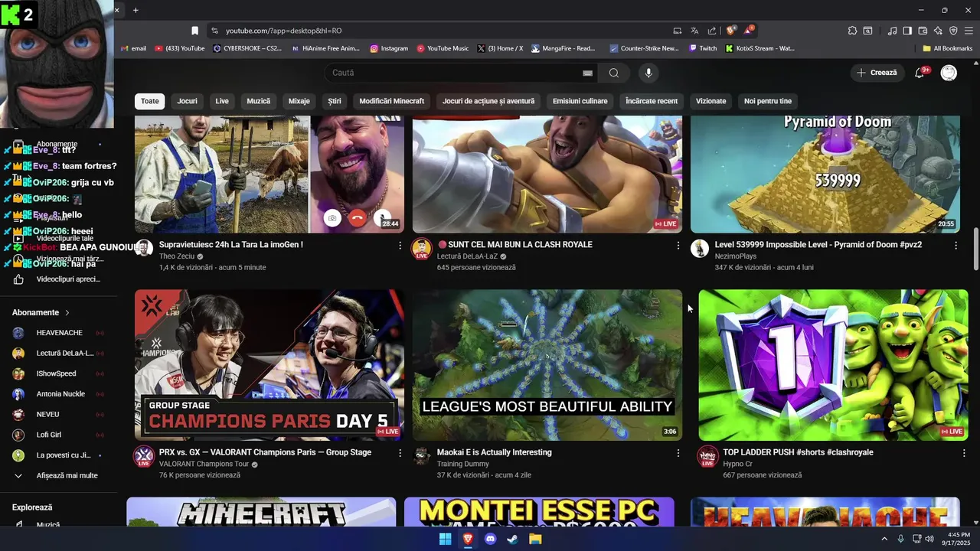Select the Noi pentru tine chip

coord(768,101)
